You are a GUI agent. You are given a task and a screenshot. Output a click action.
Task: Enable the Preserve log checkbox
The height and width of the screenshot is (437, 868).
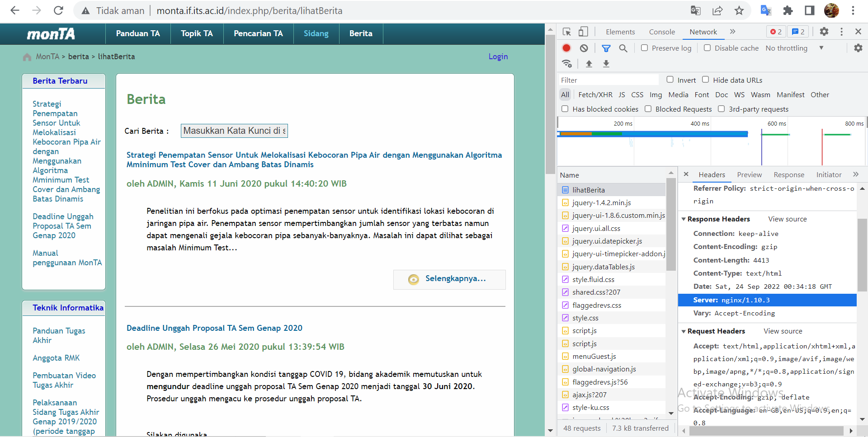tap(645, 48)
